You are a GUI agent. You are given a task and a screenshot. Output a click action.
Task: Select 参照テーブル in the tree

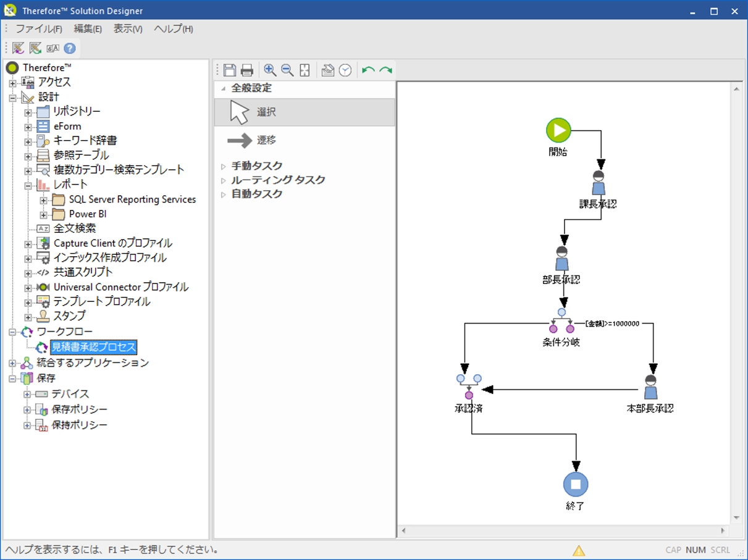(81, 155)
